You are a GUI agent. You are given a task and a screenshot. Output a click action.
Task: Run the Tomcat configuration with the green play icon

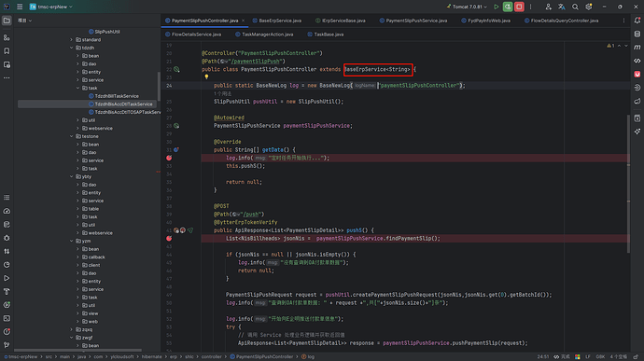click(497, 7)
